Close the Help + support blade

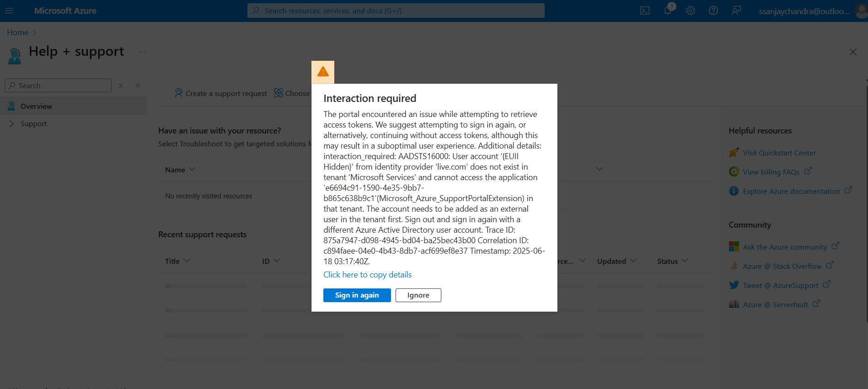click(853, 52)
